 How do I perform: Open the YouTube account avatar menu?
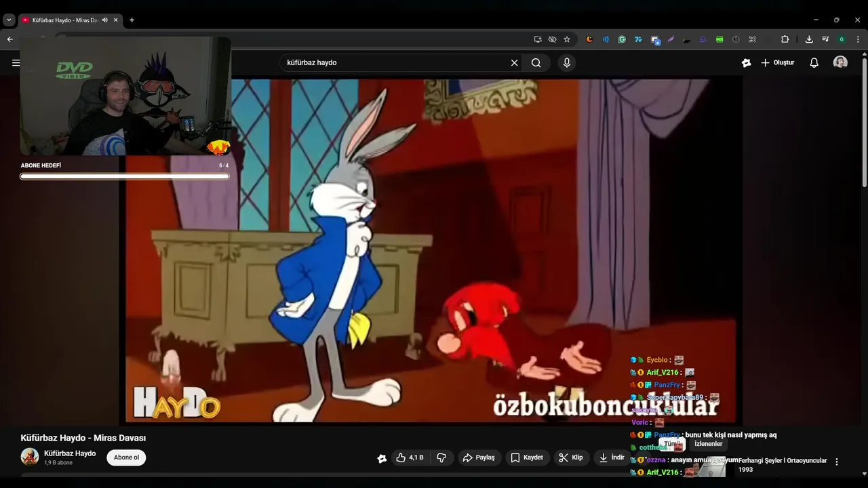(840, 62)
